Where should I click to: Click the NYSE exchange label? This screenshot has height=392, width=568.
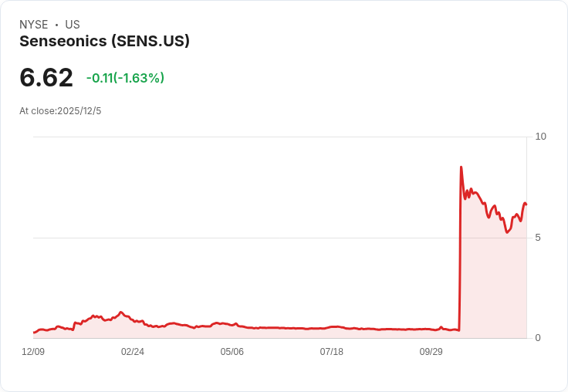coord(34,25)
